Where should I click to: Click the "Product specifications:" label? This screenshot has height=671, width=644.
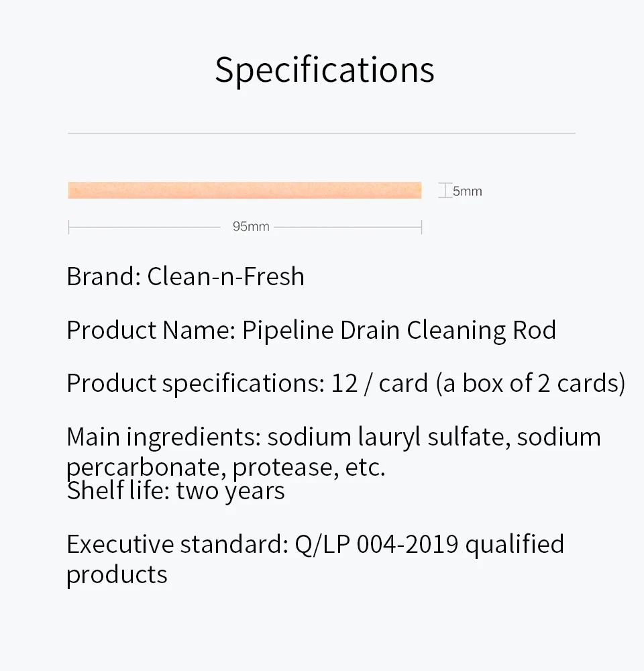pyautogui.click(x=195, y=384)
